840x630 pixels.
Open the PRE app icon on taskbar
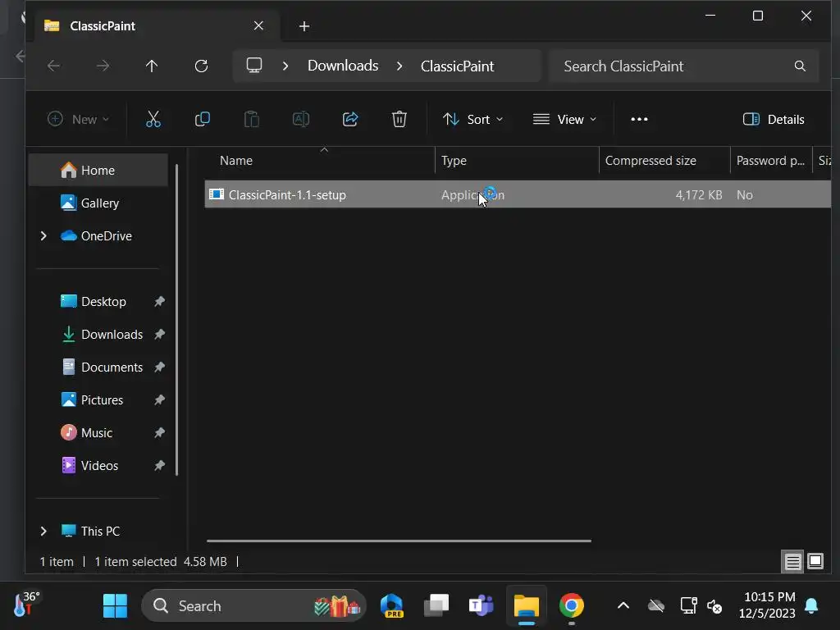391,606
